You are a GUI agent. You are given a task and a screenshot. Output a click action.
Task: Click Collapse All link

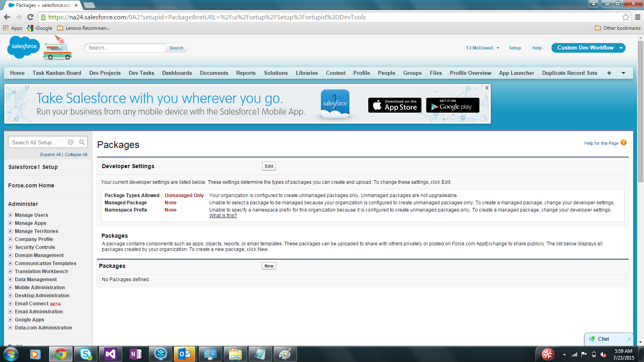(x=76, y=154)
